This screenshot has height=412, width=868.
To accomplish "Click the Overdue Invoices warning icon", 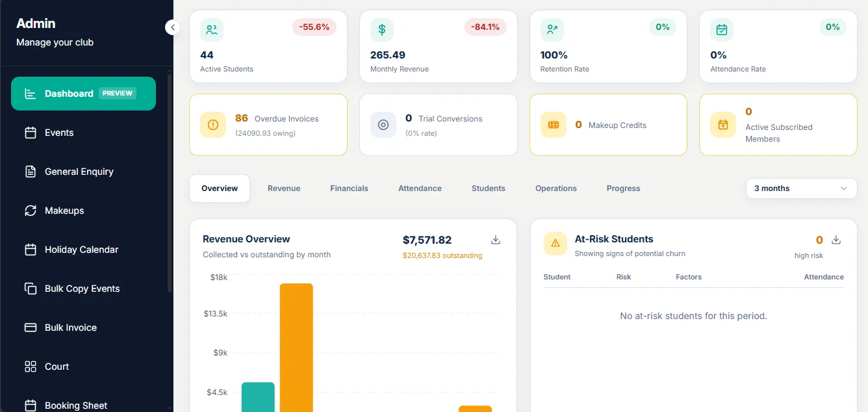I will coord(213,125).
